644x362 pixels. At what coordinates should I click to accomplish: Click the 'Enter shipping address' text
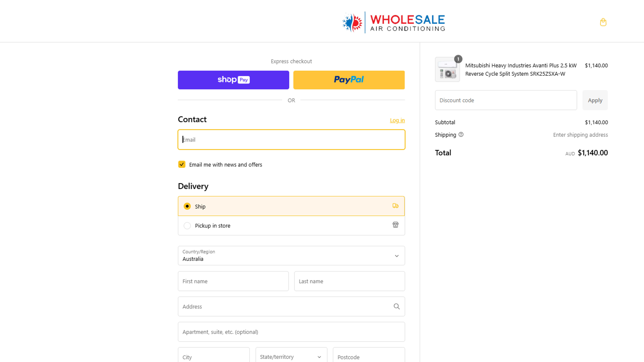point(580,135)
